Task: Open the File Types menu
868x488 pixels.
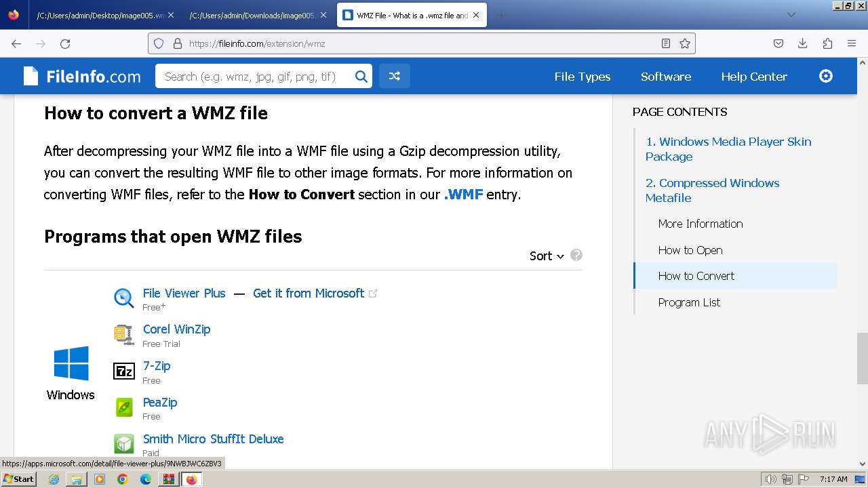Action: (x=583, y=77)
